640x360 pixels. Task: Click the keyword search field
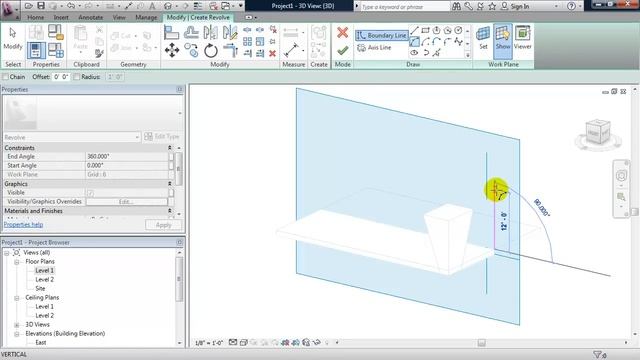point(404,7)
